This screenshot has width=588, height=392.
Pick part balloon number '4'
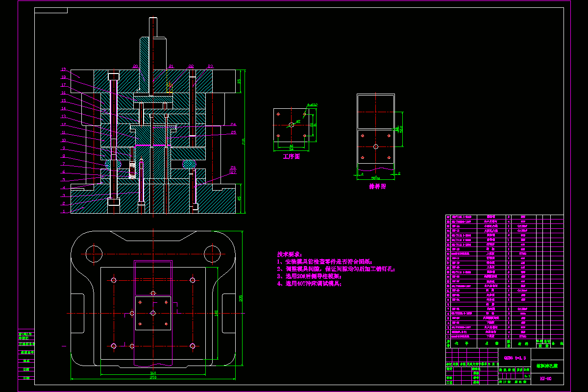[x=64, y=188]
